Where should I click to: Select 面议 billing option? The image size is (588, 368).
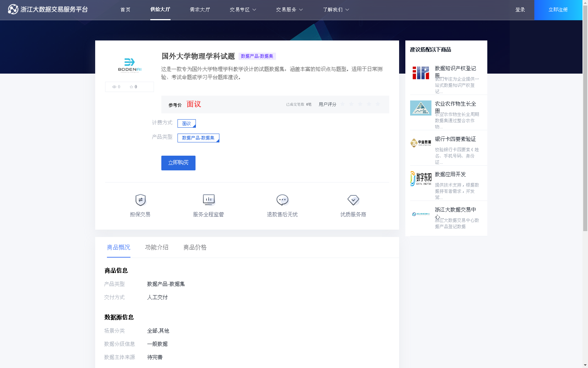coord(187,124)
